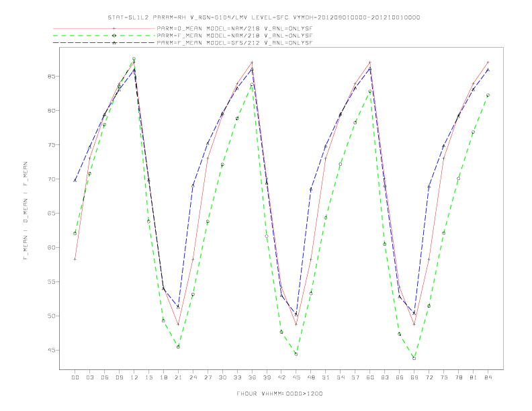The image size is (532, 411).
Task: Click the green circle data point at hour 45
Action: tap(296, 354)
